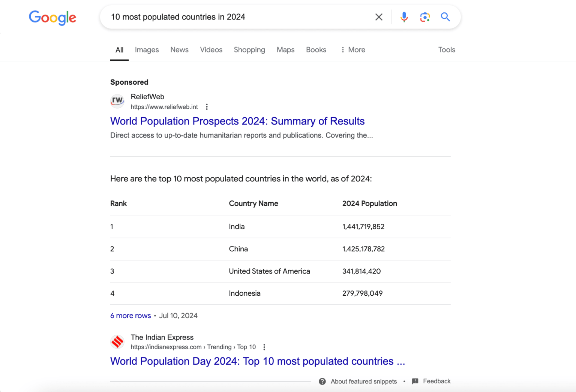
Task: Open Google Lens image search
Action: 424,17
